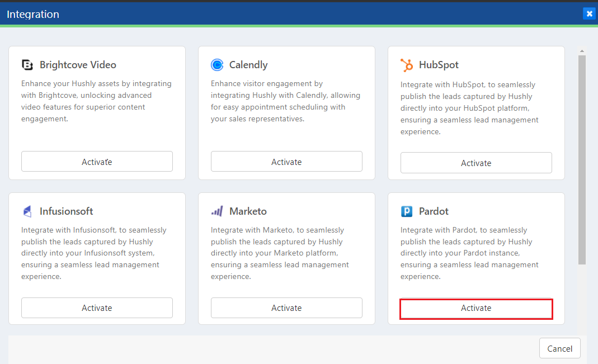
Task: Click the Calendly heading
Action: [248, 65]
